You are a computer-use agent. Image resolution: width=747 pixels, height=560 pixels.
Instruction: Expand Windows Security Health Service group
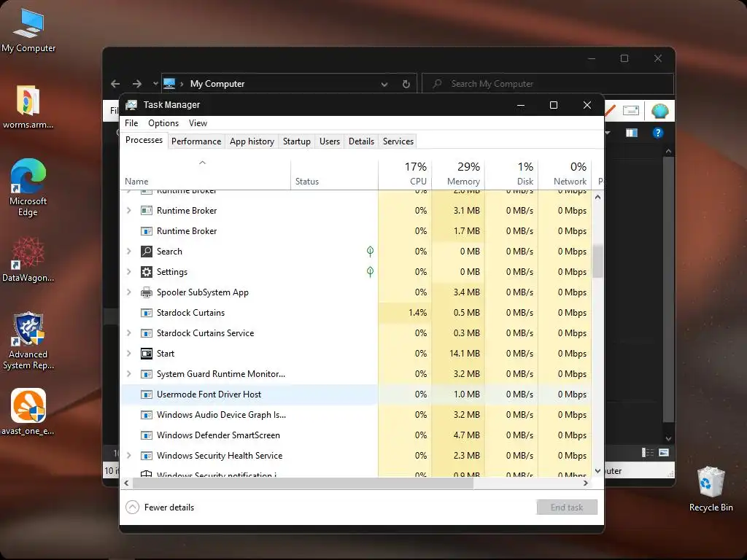[x=128, y=455]
